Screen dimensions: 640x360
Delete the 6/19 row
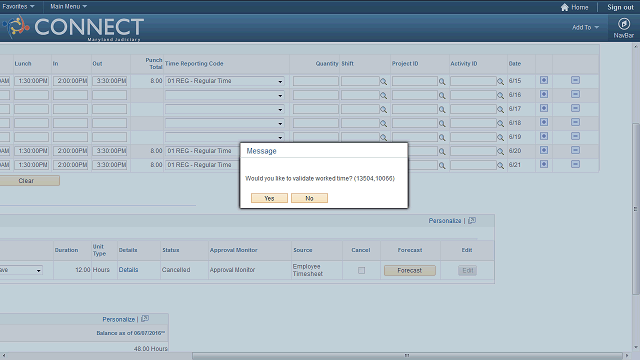[x=575, y=136]
